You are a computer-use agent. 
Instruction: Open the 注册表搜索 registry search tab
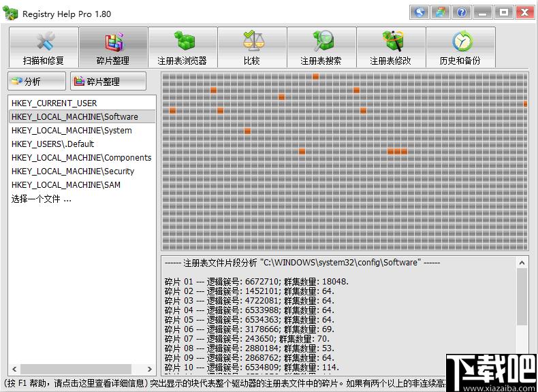(x=321, y=48)
